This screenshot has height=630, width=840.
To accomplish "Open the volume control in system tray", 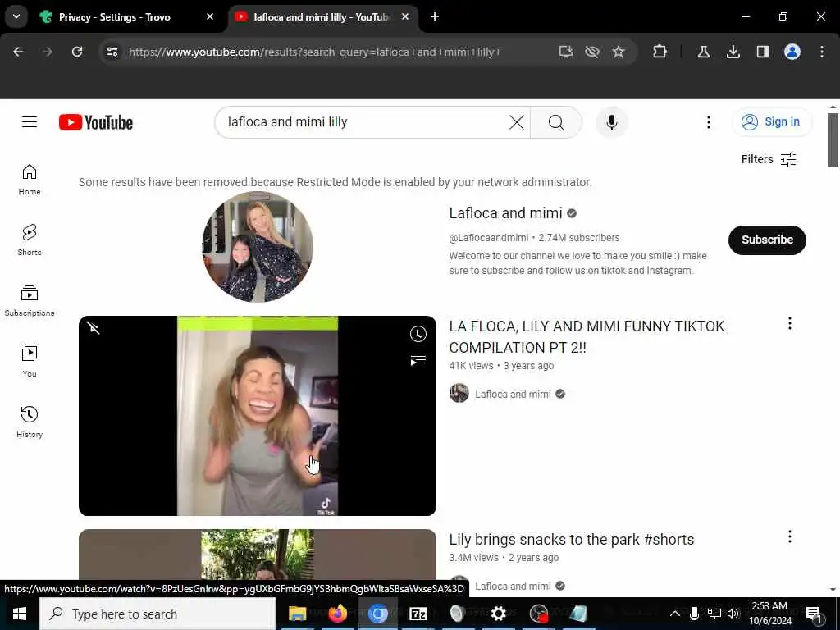I will (x=733, y=614).
